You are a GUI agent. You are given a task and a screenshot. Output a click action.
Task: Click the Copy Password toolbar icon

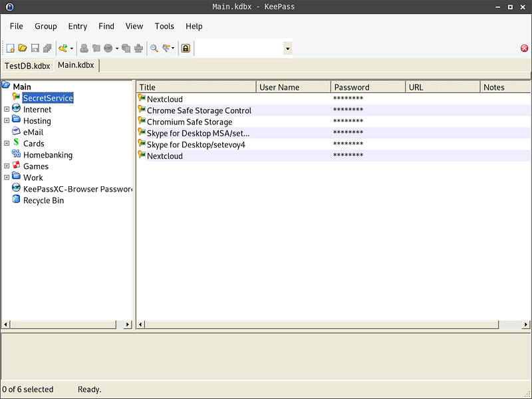96,49
